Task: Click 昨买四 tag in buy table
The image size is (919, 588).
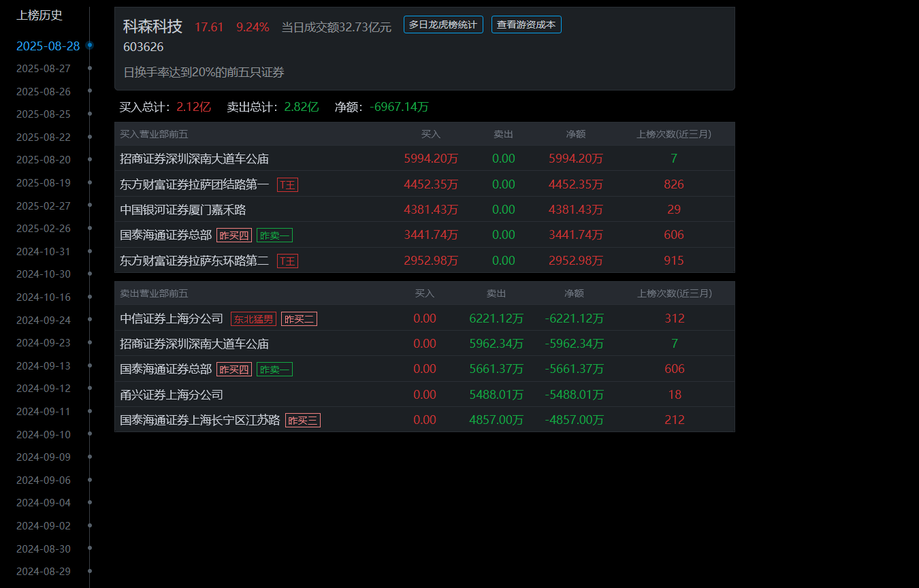Action: tap(234, 235)
